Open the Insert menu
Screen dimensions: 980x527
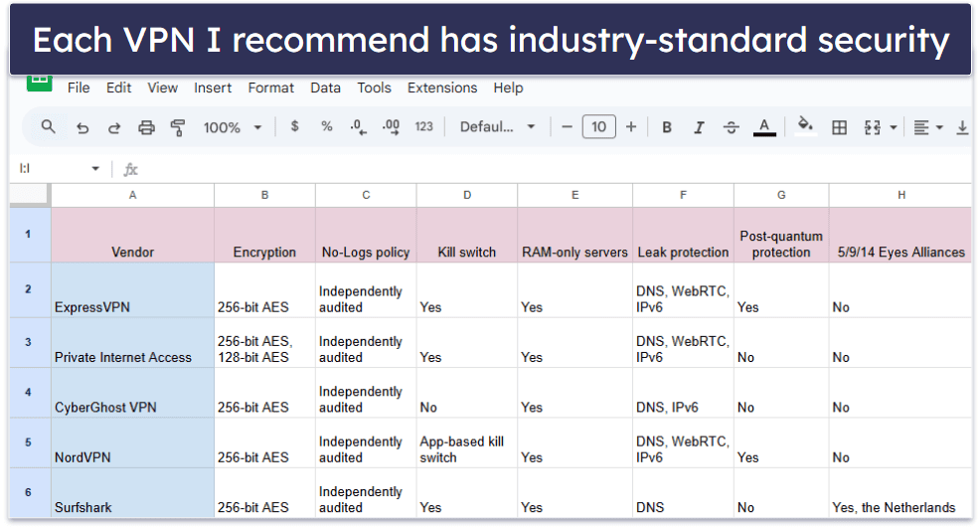tap(213, 88)
